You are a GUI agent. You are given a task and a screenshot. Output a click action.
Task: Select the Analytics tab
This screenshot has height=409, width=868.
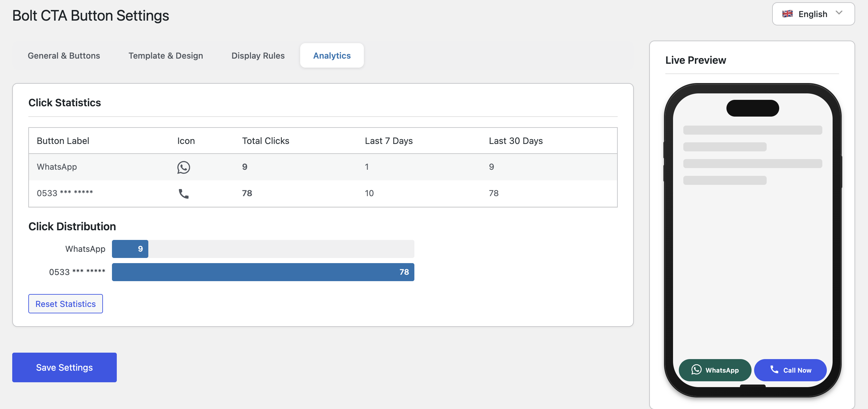[x=332, y=56]
